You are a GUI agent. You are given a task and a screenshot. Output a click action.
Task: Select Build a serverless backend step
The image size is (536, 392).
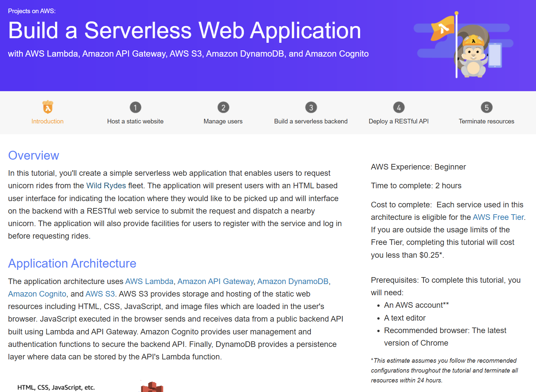[311, 121]
